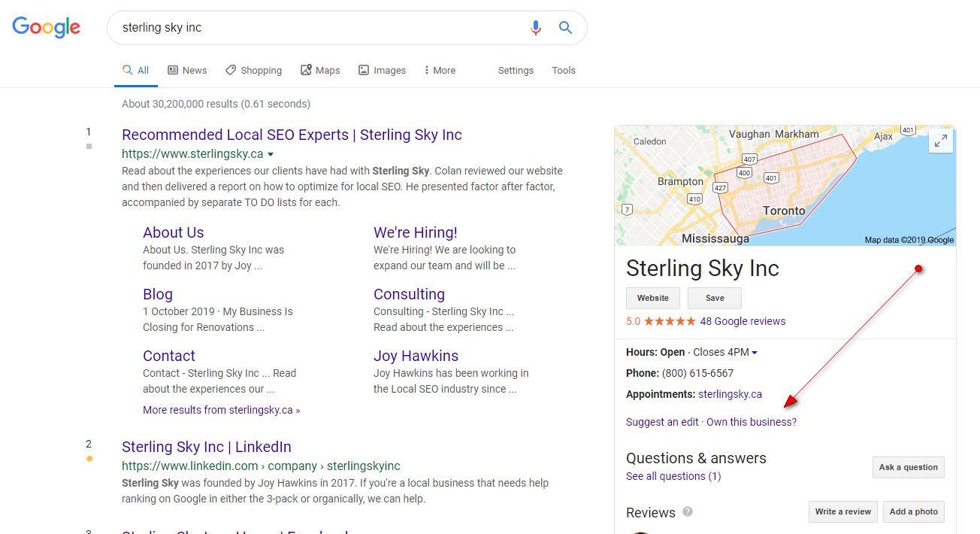980x534 pixels.
Task: Click Own this business? link
Action: click(752, 422)
